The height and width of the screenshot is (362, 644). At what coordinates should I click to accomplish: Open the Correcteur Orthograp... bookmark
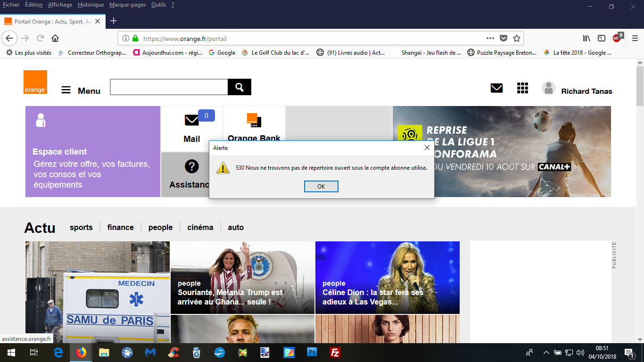pos(92,53)
